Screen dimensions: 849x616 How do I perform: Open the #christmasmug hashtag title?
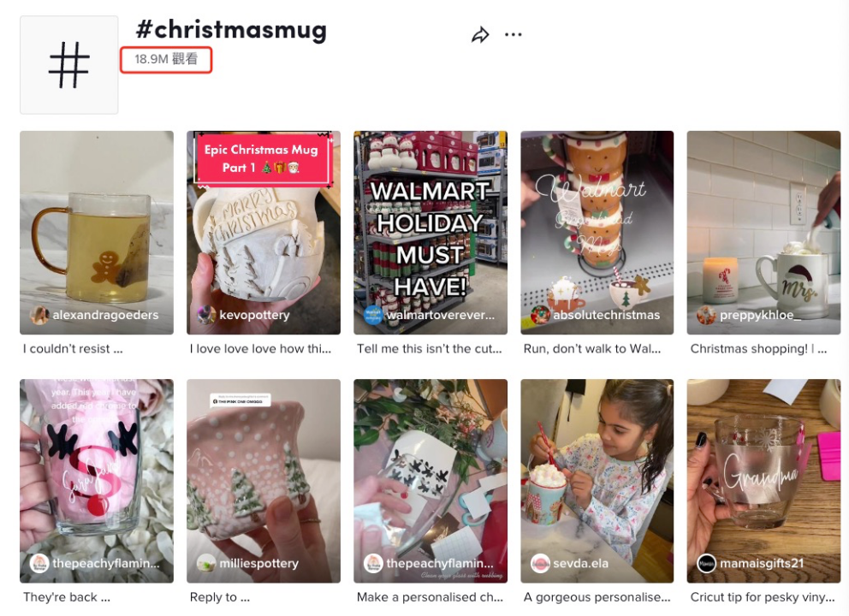231,31
